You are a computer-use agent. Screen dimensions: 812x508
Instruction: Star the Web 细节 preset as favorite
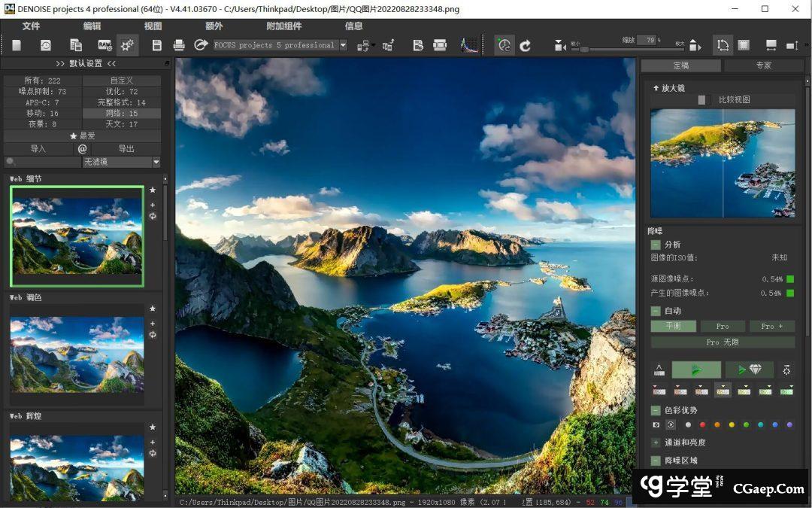[153, 190]
